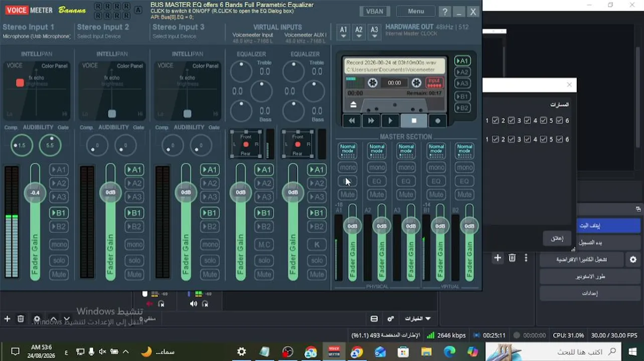644x361 pixels.
Task: Open Windows Settings from the taskbar
Action: (241, 352)
